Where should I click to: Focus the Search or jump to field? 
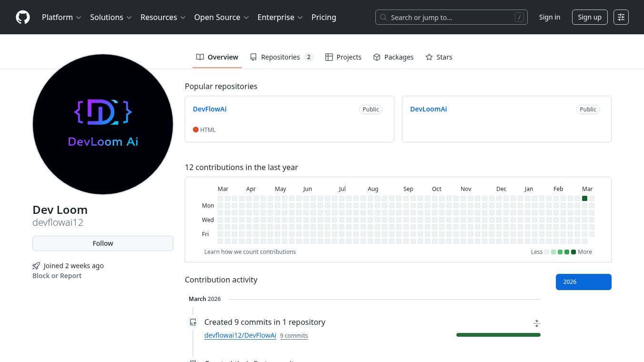point(451,18)
